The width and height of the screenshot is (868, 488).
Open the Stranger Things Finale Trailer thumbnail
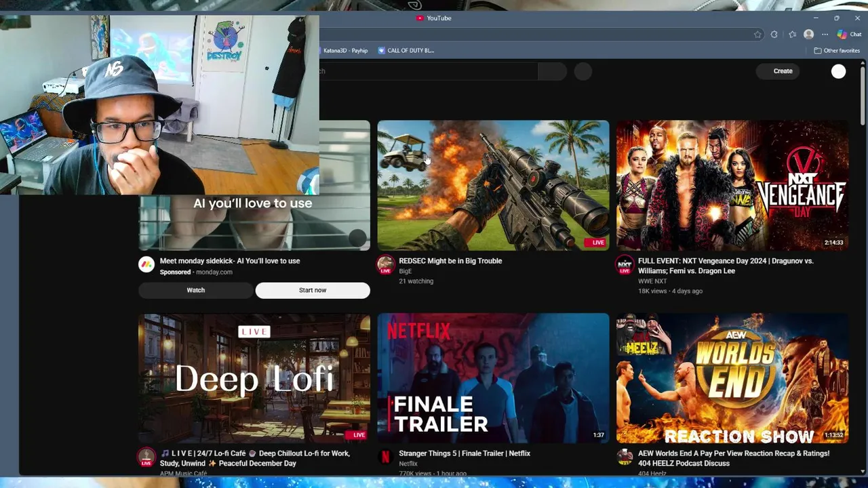[x=493, y=378]
